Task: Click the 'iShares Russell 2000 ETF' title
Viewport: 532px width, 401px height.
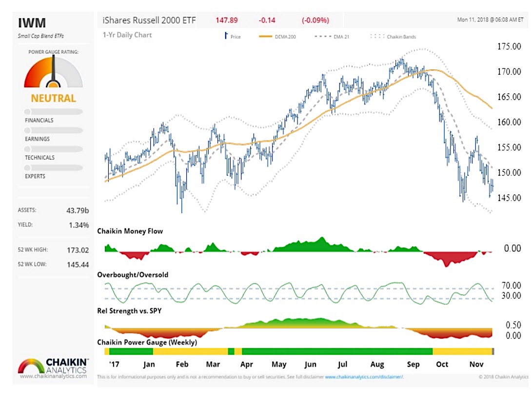Action: tap(149, 20)
